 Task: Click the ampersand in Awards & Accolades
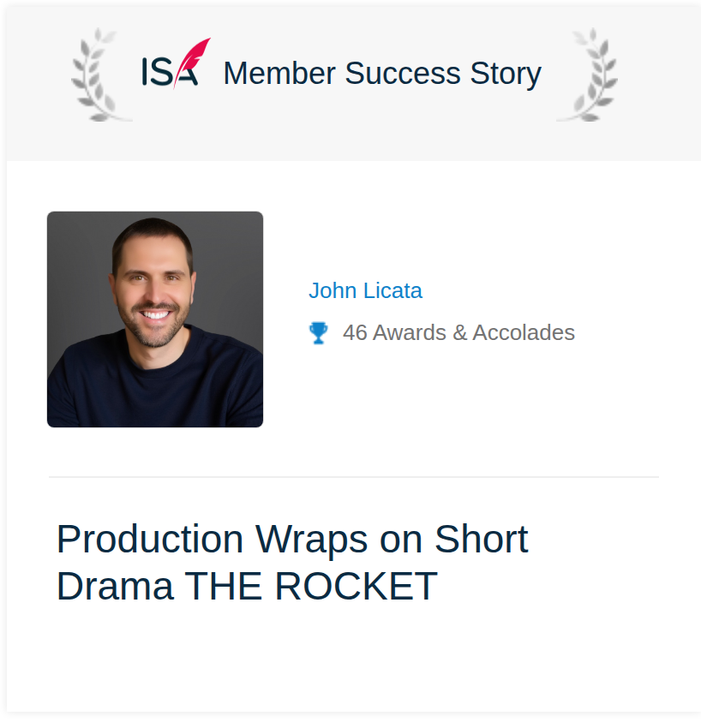point(459,332)
